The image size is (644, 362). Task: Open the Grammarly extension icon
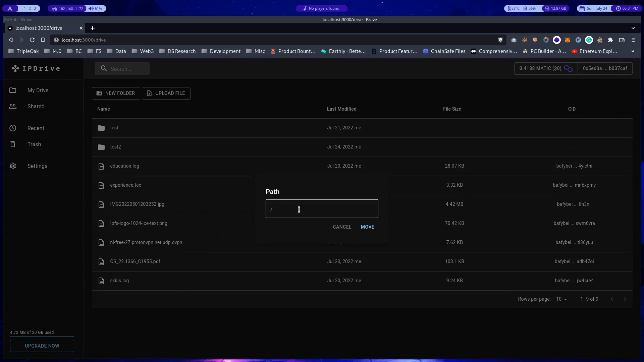[589, 40]
